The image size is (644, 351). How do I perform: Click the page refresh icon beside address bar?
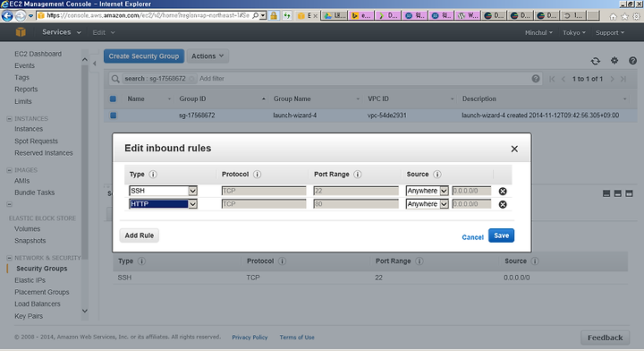click(287, 15)
